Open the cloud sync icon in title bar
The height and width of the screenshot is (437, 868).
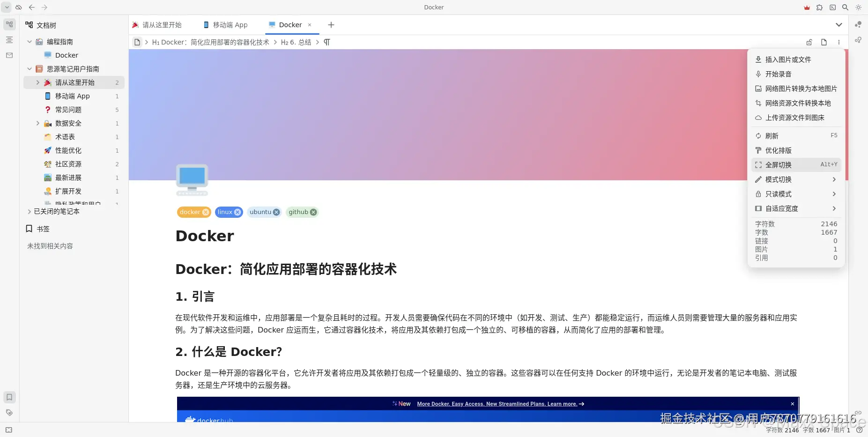pyautogui.click(x=19, y=7)
